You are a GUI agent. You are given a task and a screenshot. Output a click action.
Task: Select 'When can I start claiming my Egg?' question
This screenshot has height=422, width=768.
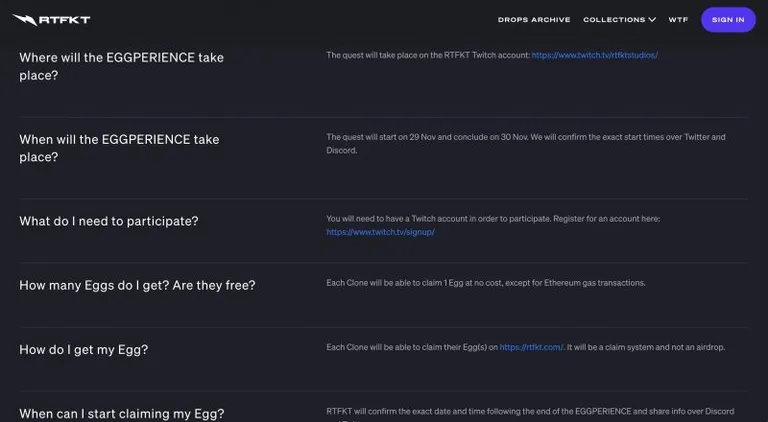tap(121, 414)
